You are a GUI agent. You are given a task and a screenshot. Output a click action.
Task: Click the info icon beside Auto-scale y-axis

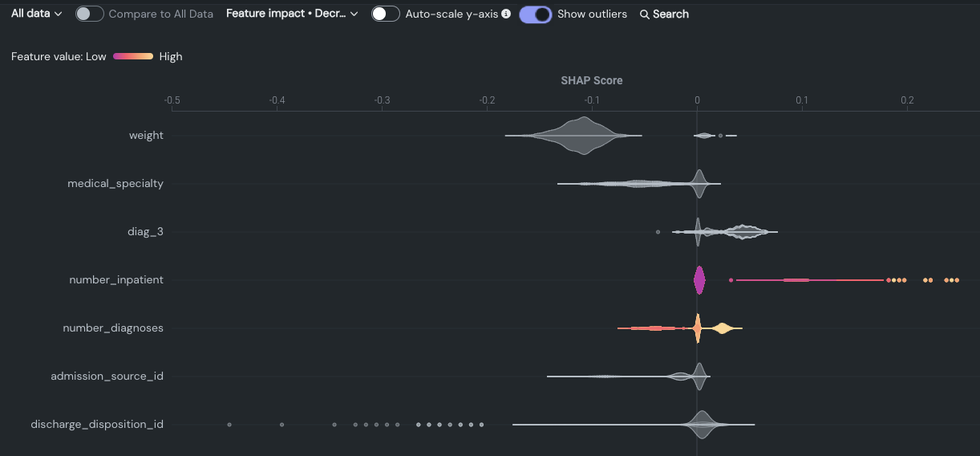[x=506, y=14]
